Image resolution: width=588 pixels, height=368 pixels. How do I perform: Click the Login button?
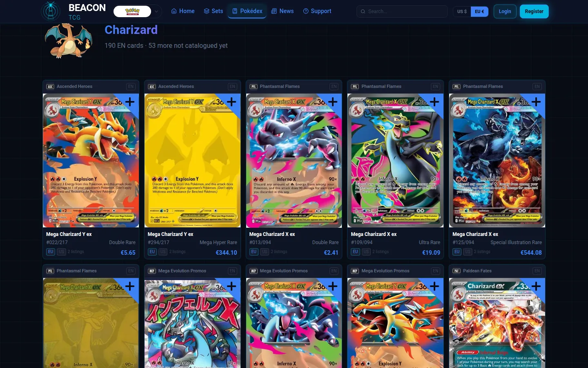click(505, 11)
